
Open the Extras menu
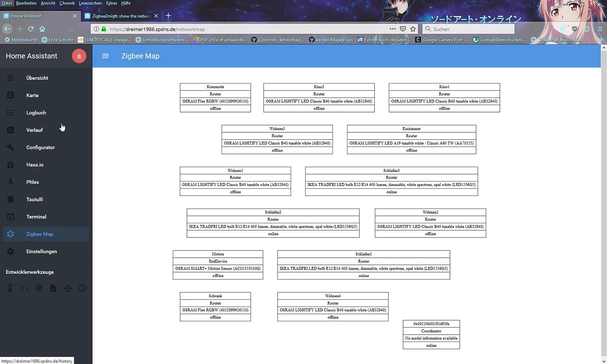click(x=112, y=3)
